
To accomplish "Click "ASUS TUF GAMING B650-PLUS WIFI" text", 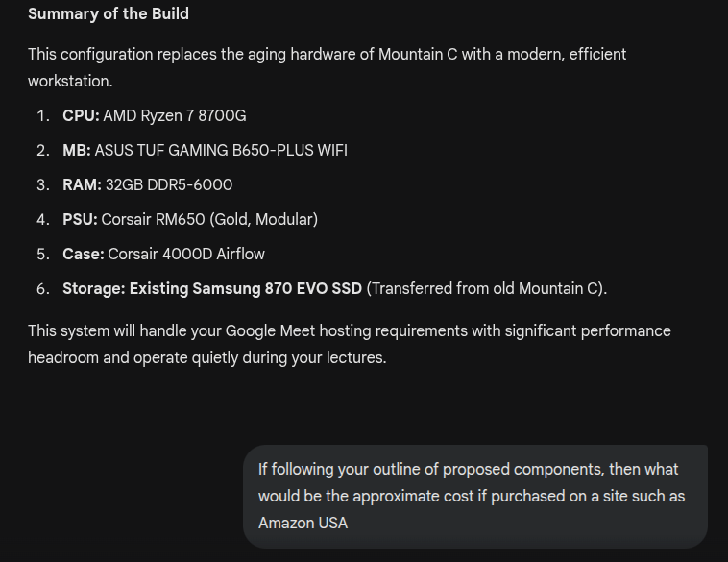I will [221, 150].
